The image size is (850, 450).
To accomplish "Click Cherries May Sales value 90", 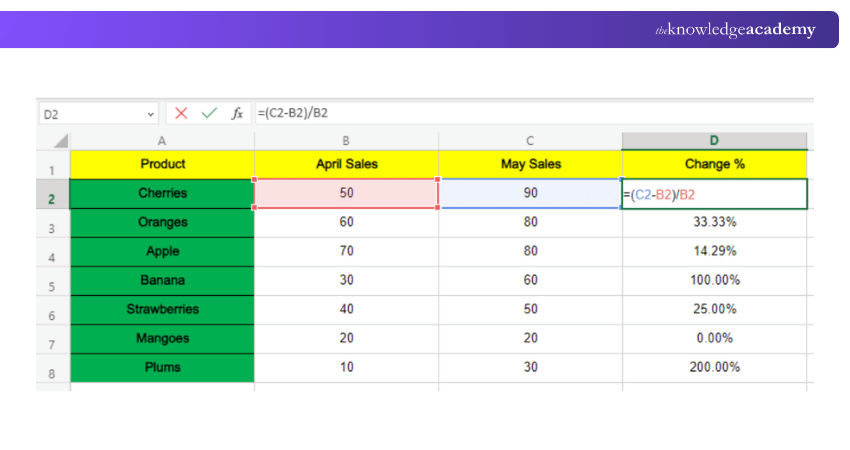I will pos(530,194).
